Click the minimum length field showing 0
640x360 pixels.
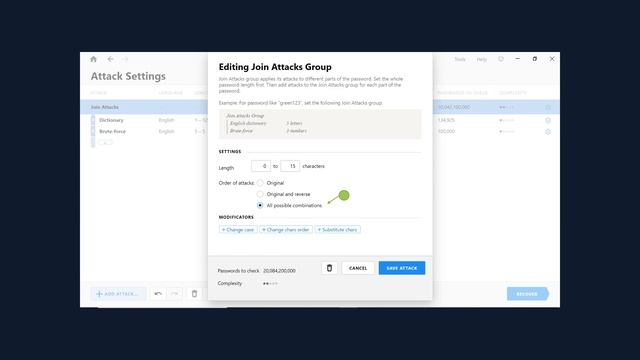click(261, 166)
